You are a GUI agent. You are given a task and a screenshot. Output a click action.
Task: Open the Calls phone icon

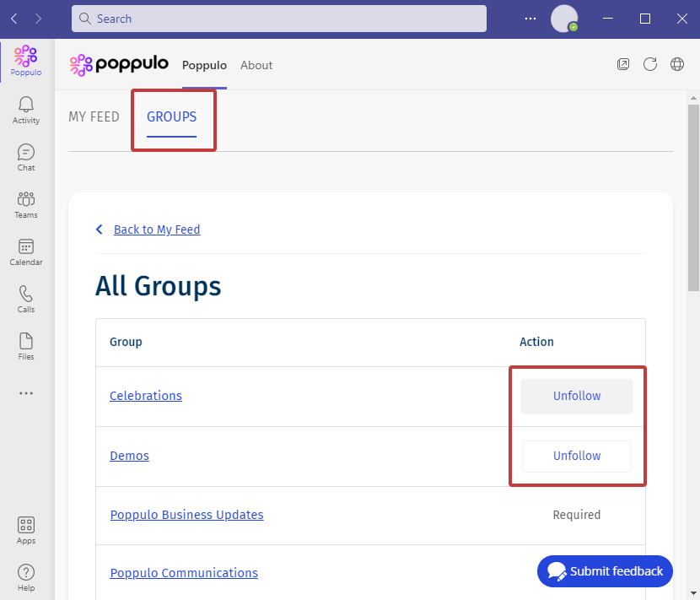(x=26, y=299)
